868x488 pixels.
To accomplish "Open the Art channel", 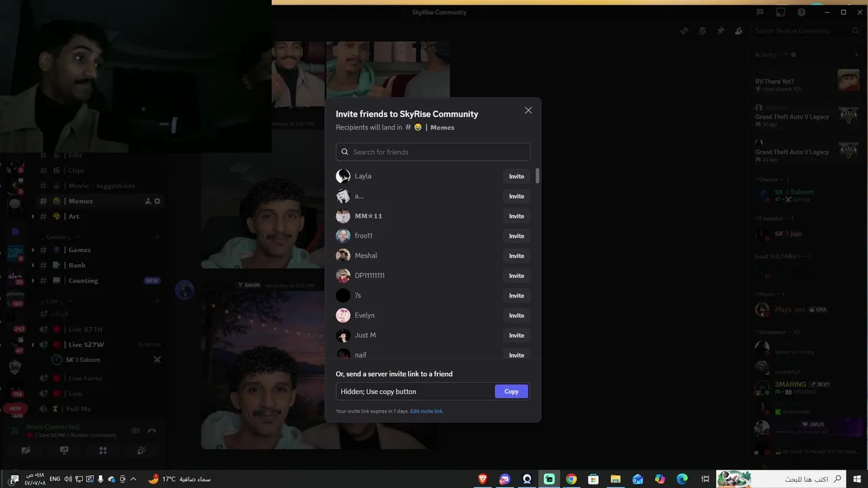I will (x=99, y=216).
